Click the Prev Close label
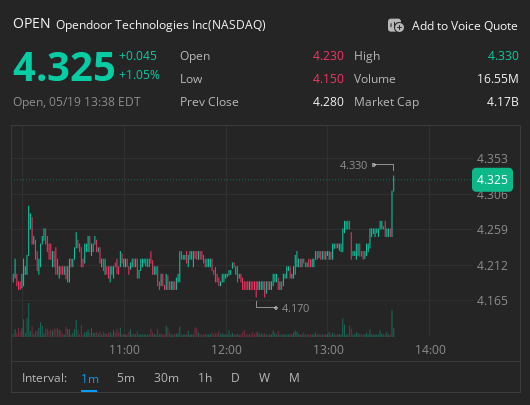Screen dimensions: 530x405 [209, 102]
